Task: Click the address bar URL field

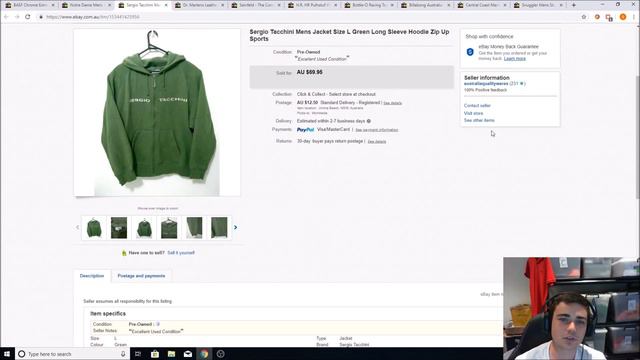Action: pyautogui.click(x=306, y=17)
